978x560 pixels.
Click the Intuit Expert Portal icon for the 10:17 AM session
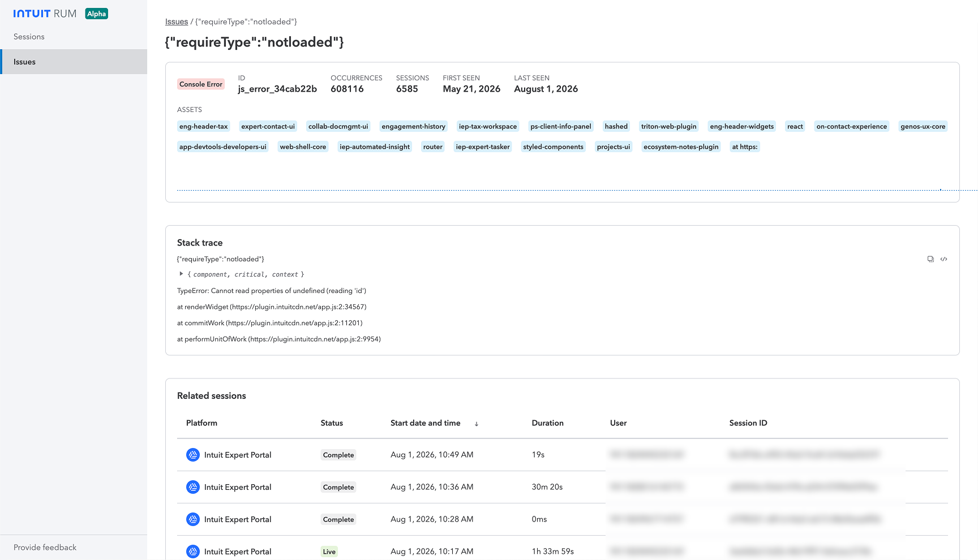pyautogui.click(x=193, y=552)
